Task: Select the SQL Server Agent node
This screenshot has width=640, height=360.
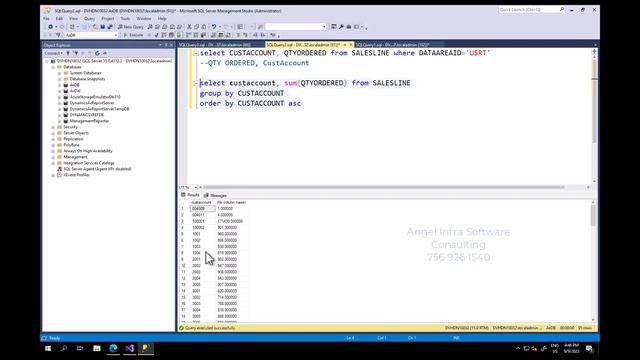Action: (97, 169)
